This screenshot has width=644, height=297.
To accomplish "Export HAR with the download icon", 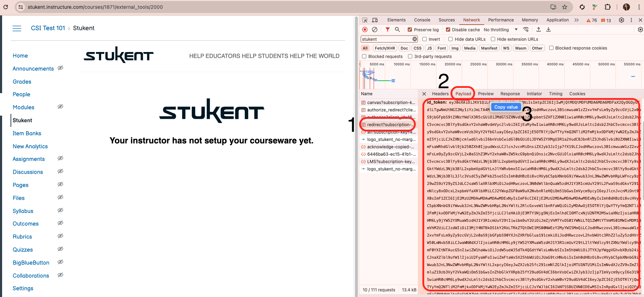I will 548,30.
